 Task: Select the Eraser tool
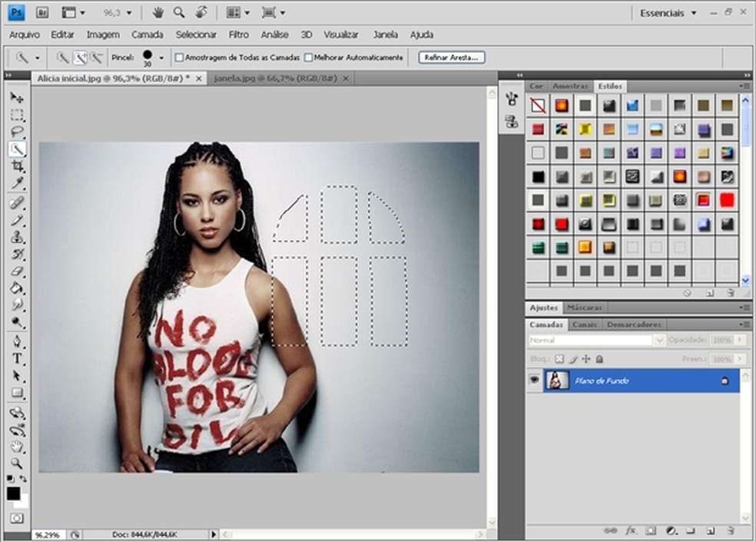click(17, 271)
